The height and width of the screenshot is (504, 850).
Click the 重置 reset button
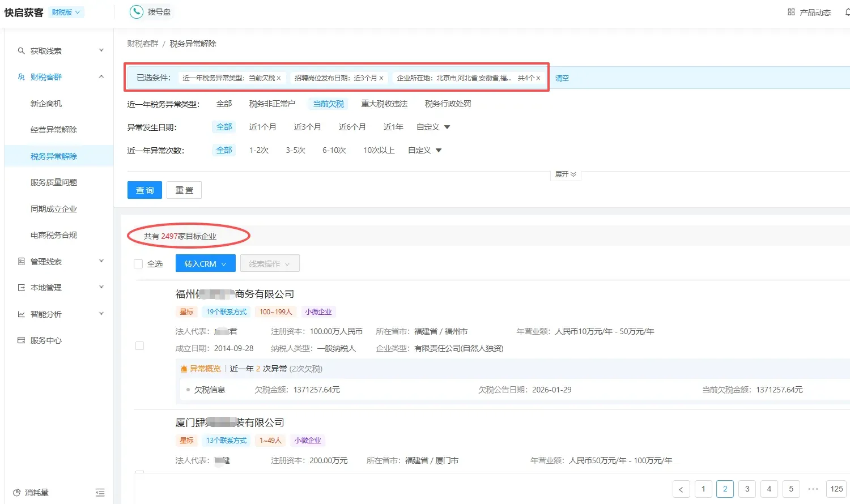point(184,190)
